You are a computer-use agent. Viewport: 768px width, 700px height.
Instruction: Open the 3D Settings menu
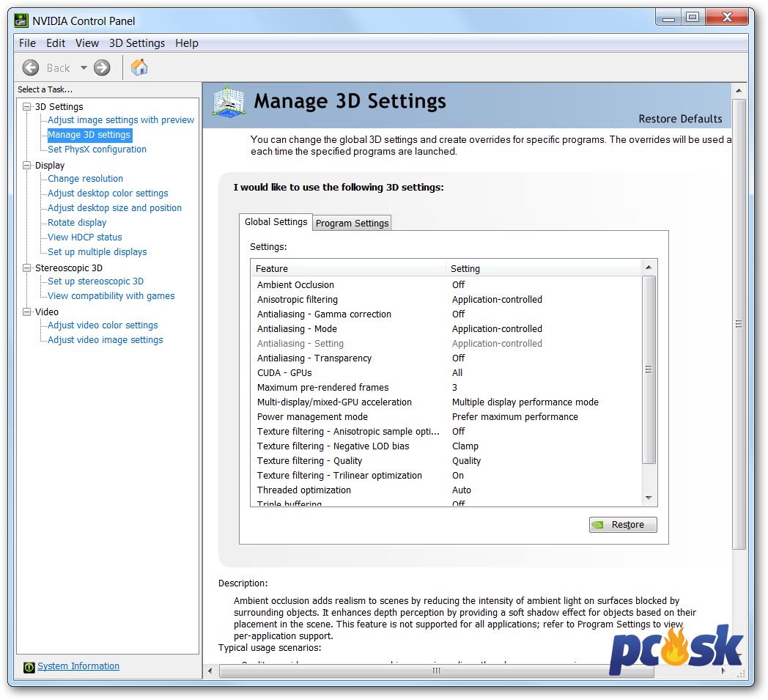click(137, 43)
